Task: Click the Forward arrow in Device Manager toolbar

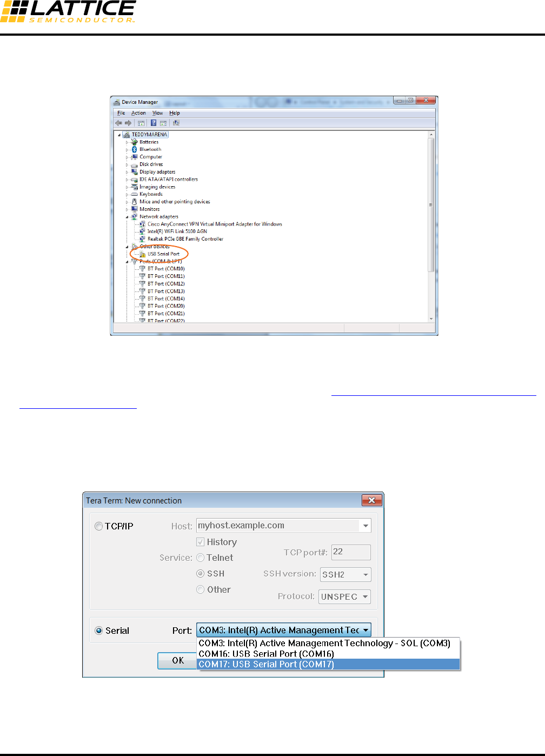Action: click(x=128, y=123)
